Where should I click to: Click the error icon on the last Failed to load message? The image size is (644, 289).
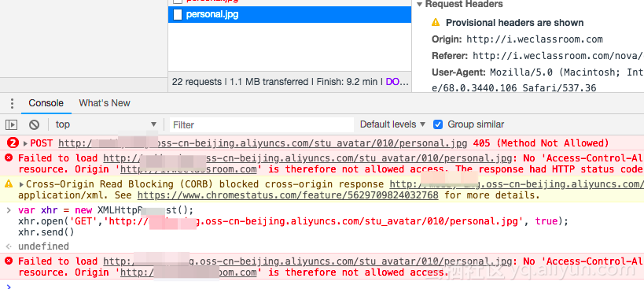(x=9, y=261)
